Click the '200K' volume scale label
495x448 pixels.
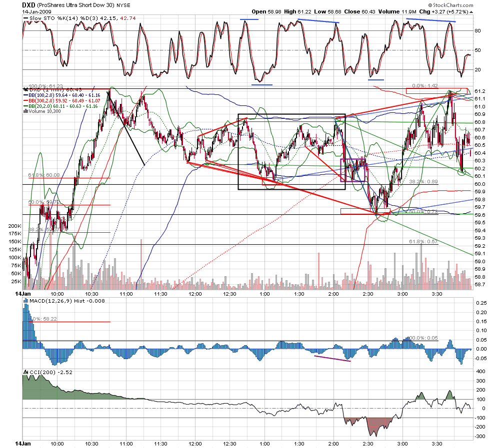pos(15,226)
